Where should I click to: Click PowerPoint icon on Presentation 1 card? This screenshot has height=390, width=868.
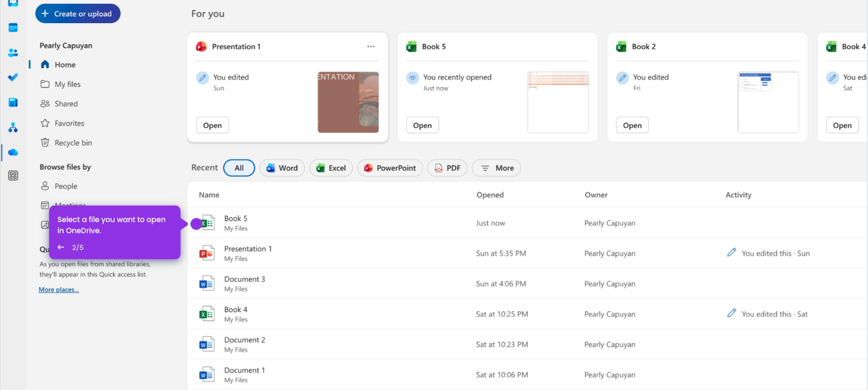click(x=201, y=47)
